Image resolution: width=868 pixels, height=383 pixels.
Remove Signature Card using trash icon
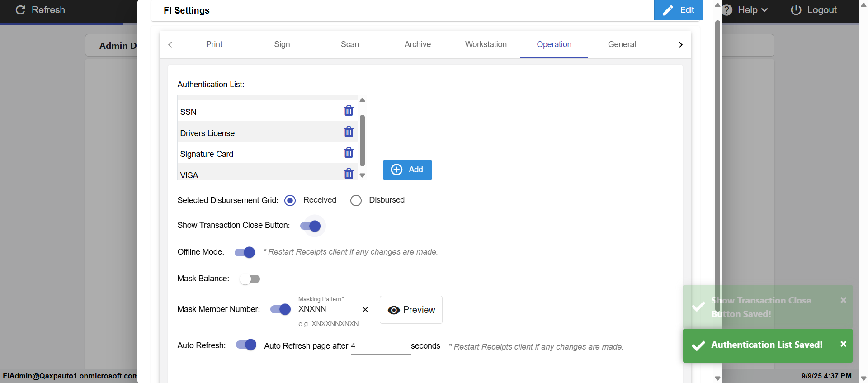tap(349, 152)
